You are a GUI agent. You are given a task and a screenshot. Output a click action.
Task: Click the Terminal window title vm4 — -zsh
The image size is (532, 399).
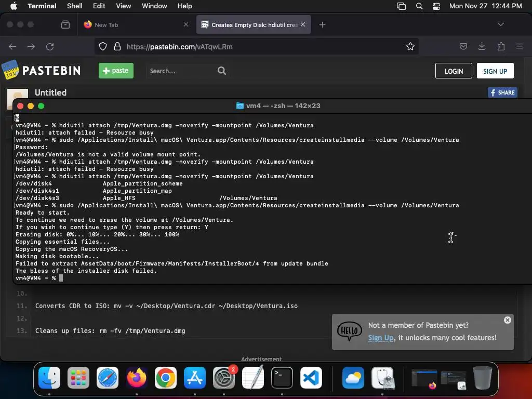pyautogui.click(x=283, y=106)
